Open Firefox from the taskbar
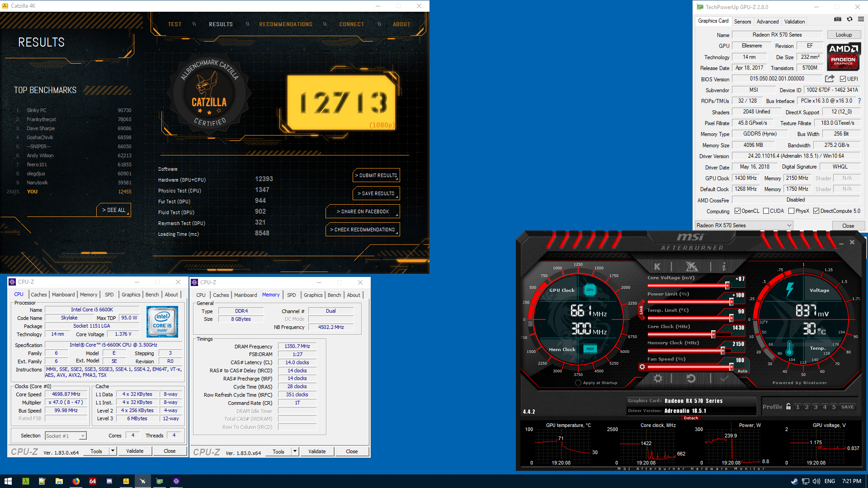Image resolution: width=868 pixels, height=488 pixels. click(x=75, y=481)
